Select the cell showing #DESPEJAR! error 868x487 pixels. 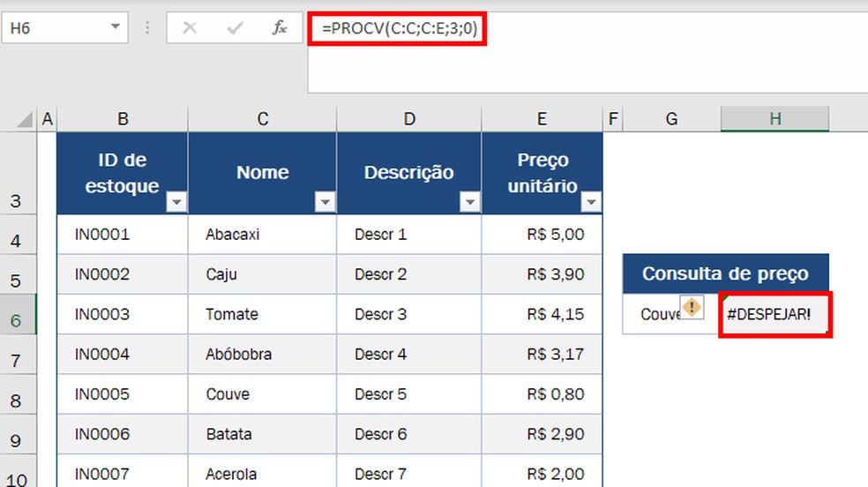pyautogui.click(x=774, y=315)
